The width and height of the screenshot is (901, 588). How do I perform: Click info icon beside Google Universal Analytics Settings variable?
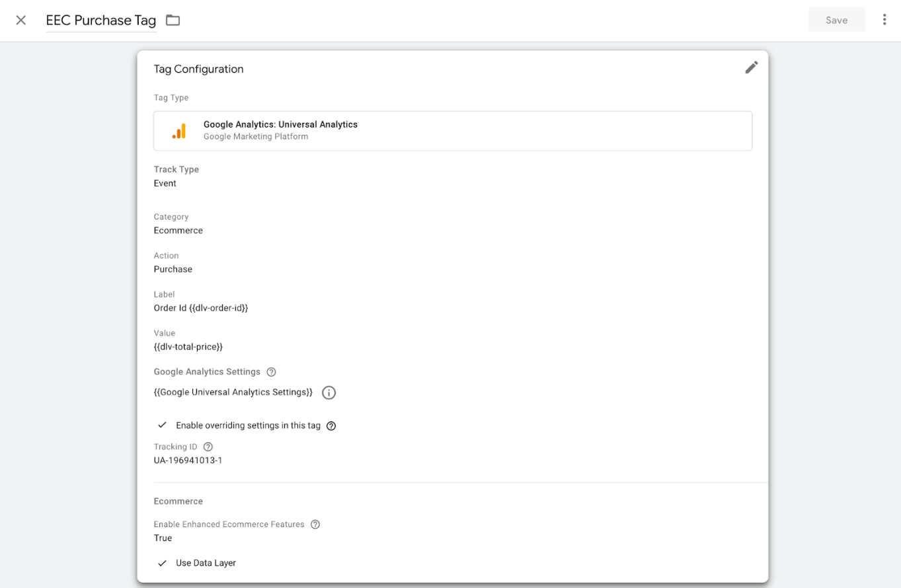[x=329, y=392]
